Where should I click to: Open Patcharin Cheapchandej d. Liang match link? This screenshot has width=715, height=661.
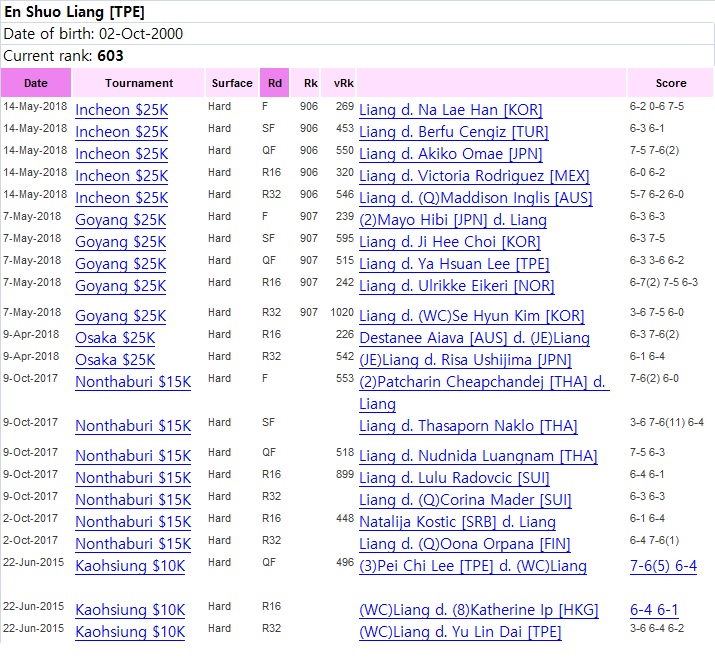pos(484,392)
